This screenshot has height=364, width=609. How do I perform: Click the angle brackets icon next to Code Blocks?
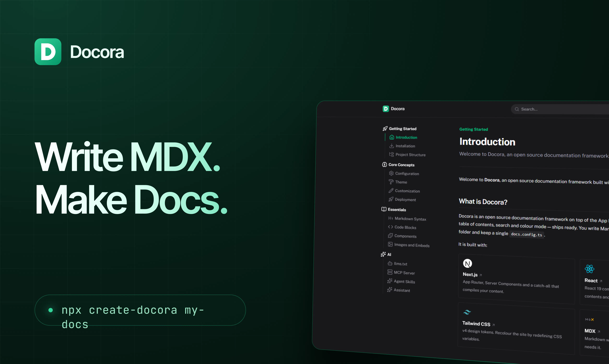pos(390,227)
